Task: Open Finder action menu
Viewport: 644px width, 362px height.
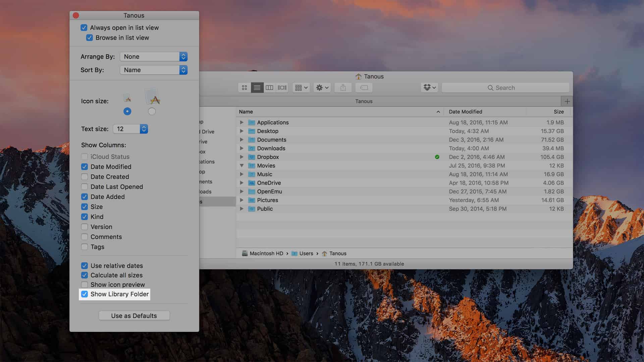Action: [321, 87]
